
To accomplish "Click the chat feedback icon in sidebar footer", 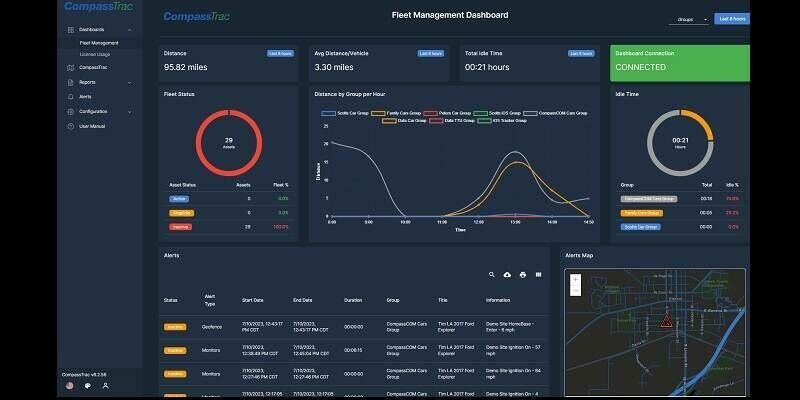I will [x=88, y=386].
